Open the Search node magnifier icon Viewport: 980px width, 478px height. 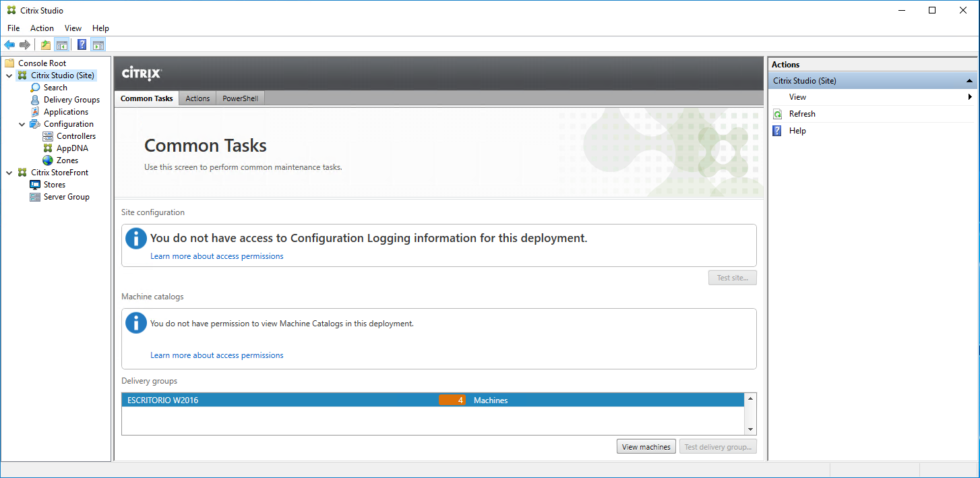click(35, 88)
